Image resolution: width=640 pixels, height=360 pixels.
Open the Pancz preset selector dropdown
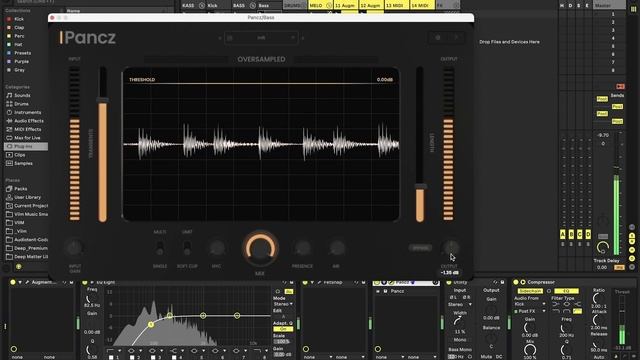click(x=261, y=38)
